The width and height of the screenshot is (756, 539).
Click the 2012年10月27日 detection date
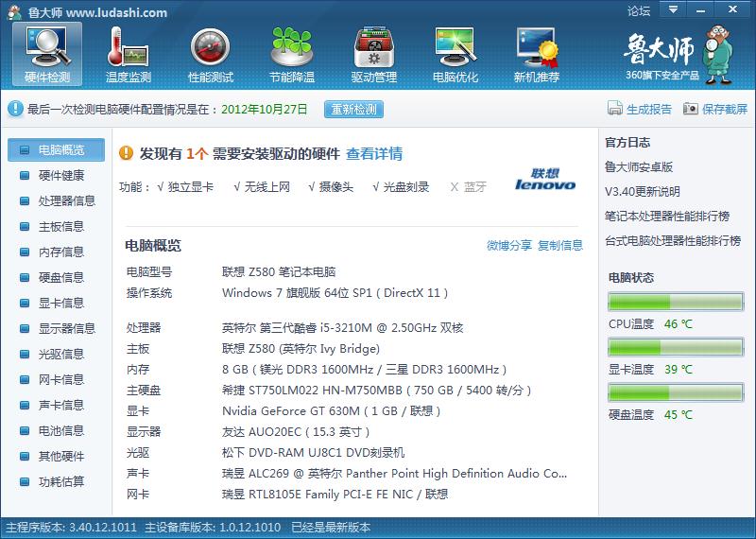click(x=265, y=109)
